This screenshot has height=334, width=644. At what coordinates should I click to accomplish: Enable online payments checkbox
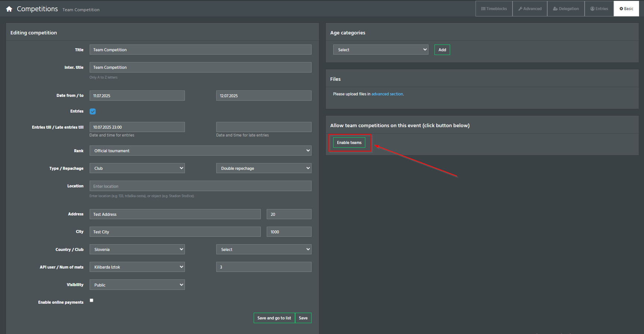click(92, 300)
